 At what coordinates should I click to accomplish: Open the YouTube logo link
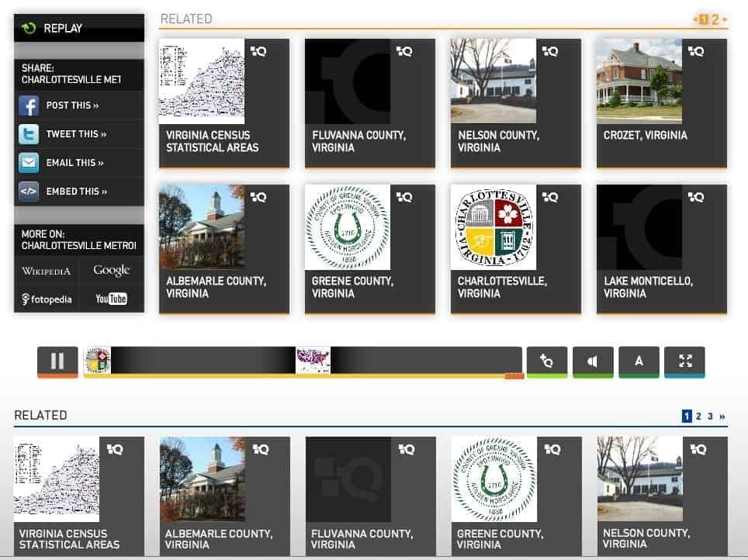pyautogui.click(x=111, y=299)
